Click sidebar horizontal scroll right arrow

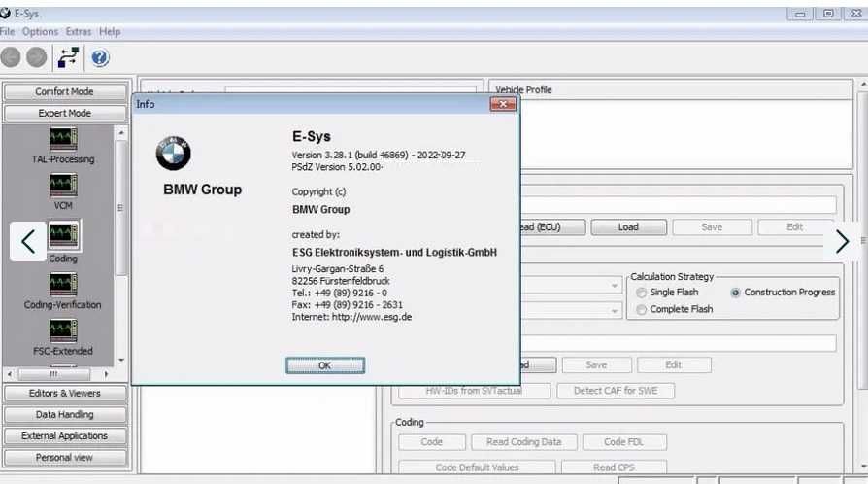coord(106,374)
